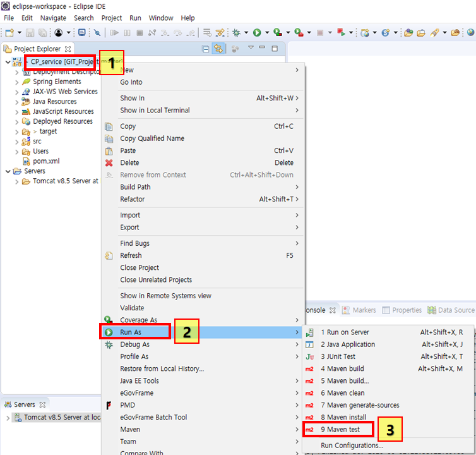Click the New wizard toolbar icon
This screenshot has height=455, width=476.
pos(9,32)
